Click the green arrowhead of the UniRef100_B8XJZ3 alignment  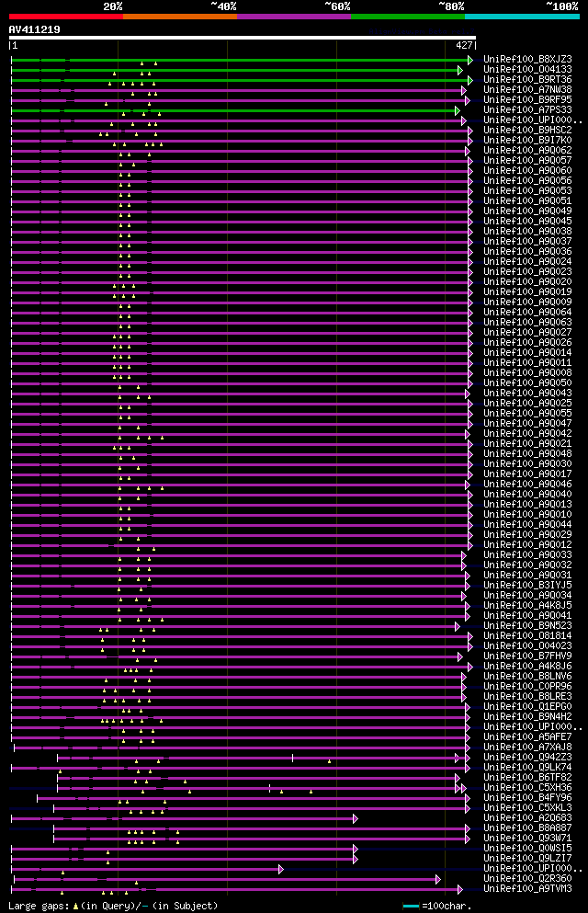tap(469, 60)
